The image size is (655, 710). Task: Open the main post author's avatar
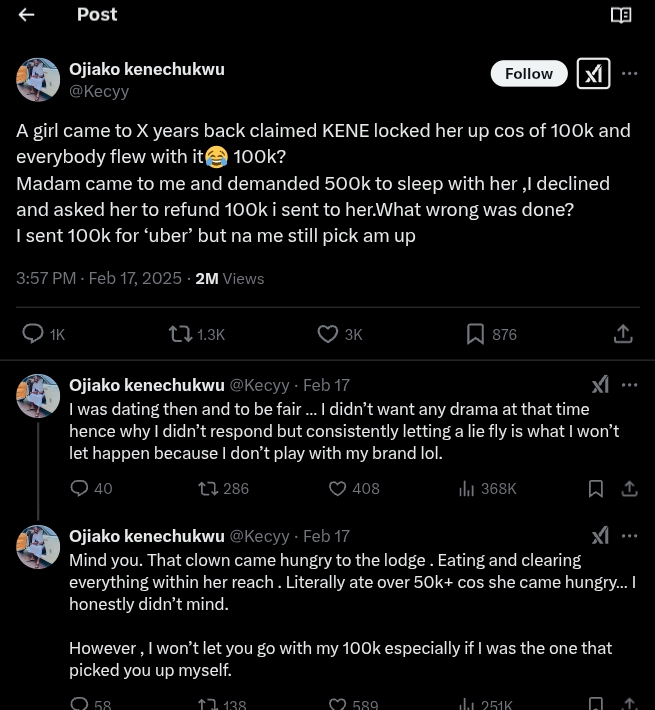pyautogui.click(x=38, y=80)
